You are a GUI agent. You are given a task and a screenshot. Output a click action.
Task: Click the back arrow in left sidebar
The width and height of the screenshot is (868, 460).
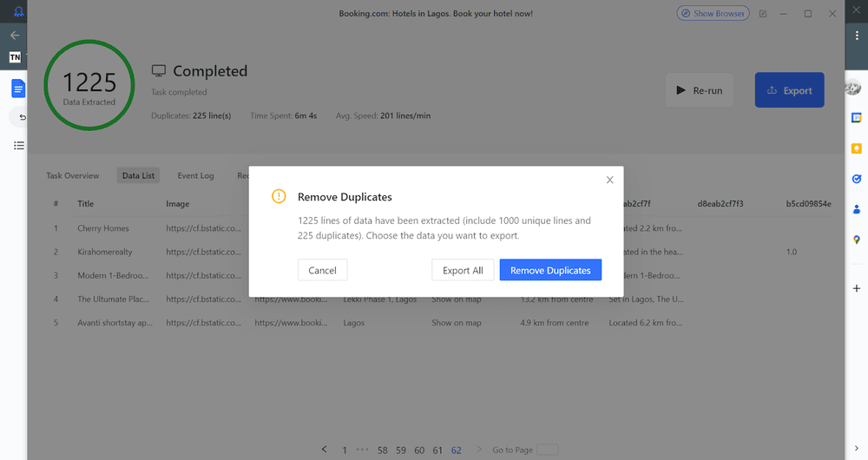15,35
